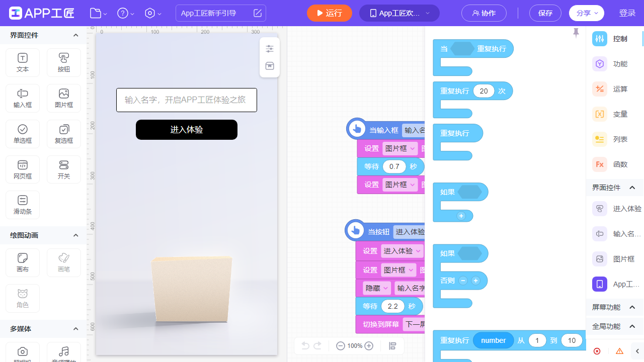
Task: Click the 20 repeat count value
Action: (x=484, y=91)
